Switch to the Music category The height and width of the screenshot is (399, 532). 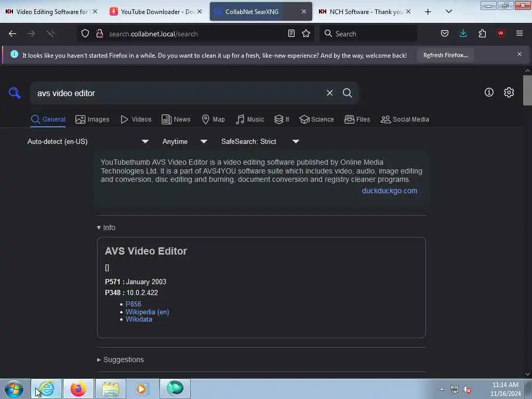(250, 119)
